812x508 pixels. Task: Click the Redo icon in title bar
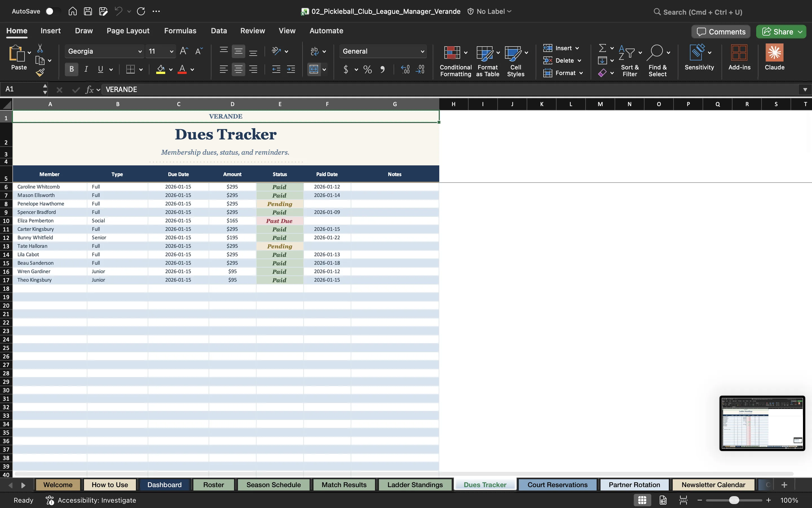tap(141, 11)
